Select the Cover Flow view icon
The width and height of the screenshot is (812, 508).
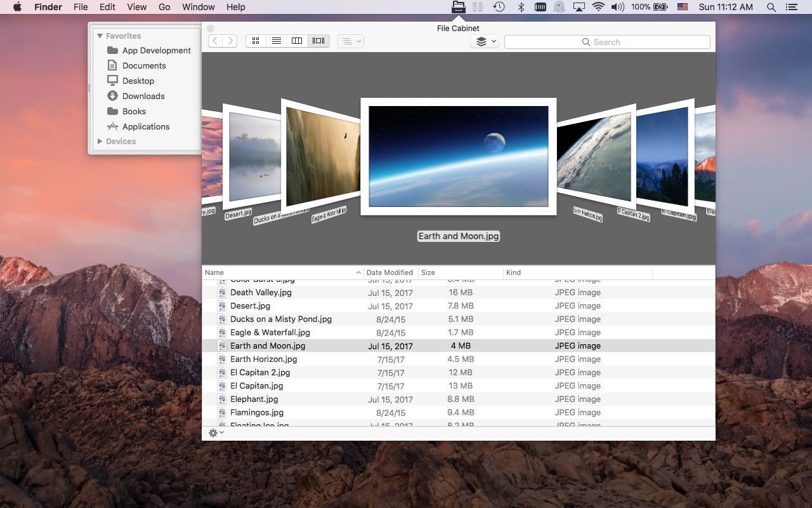(318, 41)
